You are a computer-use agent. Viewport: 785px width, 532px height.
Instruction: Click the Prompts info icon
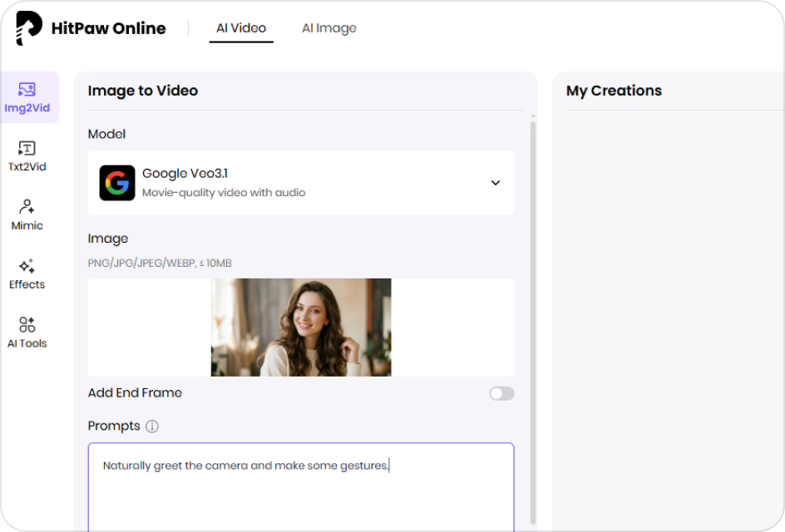(x=151, y=426)
